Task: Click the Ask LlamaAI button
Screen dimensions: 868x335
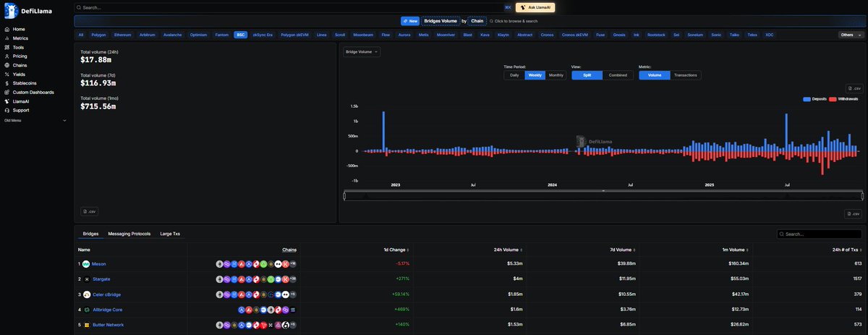Action: tap(535, 7)
